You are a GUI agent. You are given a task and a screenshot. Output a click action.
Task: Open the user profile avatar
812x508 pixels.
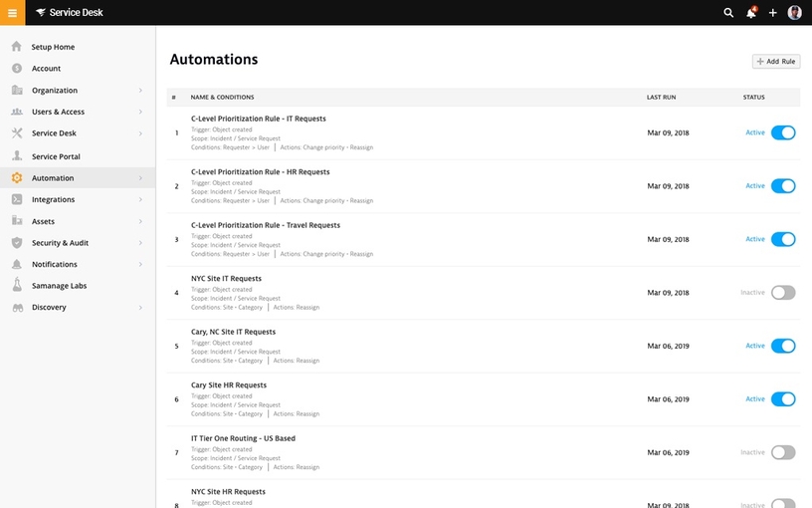pos(795,13)
